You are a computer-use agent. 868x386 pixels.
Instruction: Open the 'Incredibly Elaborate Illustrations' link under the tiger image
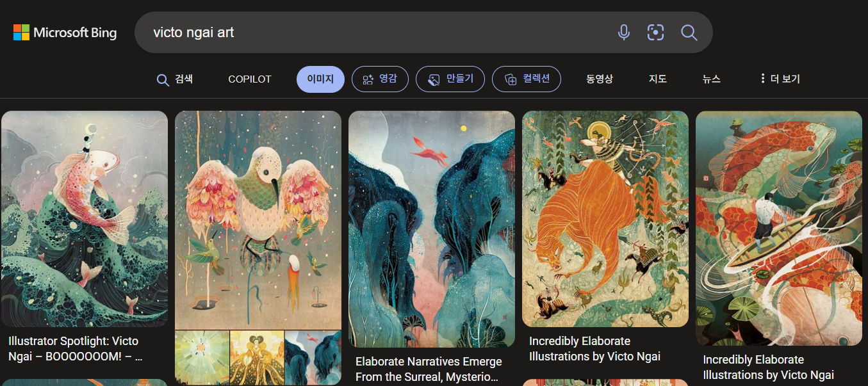594,349
